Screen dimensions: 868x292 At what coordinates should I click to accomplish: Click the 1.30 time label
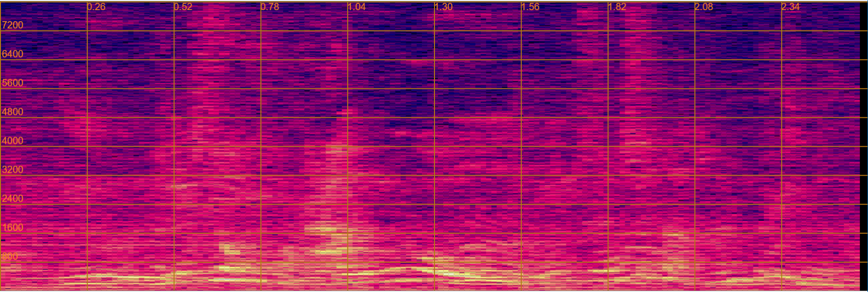(x=444, y=7)
